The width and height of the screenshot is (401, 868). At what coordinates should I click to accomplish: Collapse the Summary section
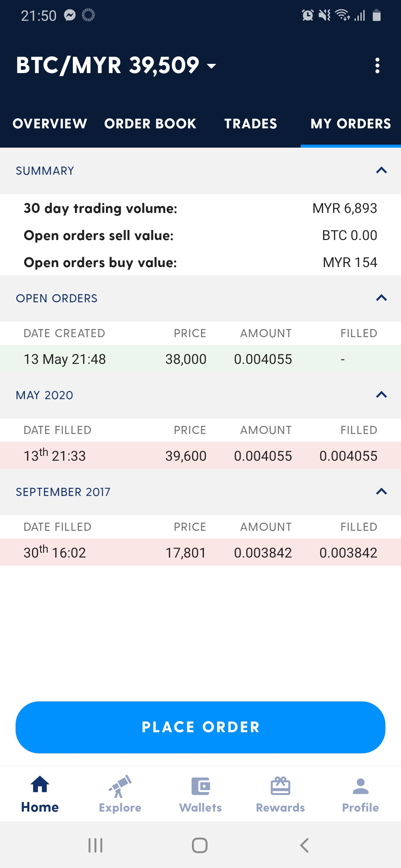(381, 171)
